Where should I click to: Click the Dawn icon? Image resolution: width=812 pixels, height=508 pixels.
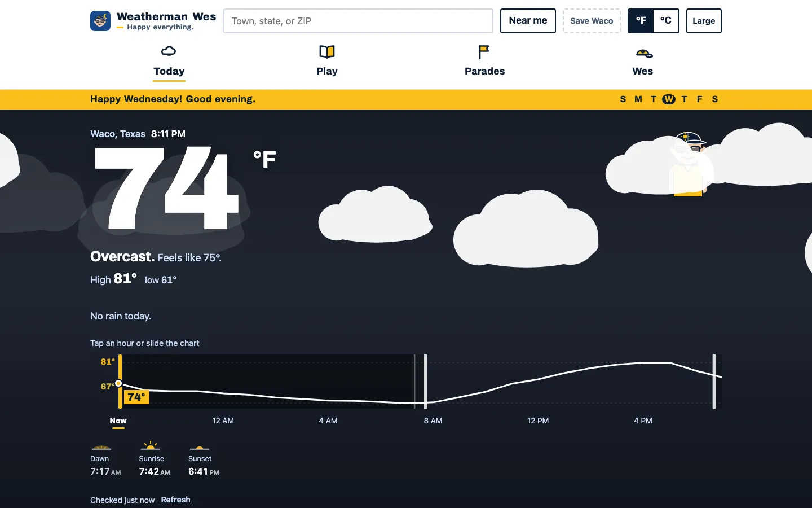101,447
